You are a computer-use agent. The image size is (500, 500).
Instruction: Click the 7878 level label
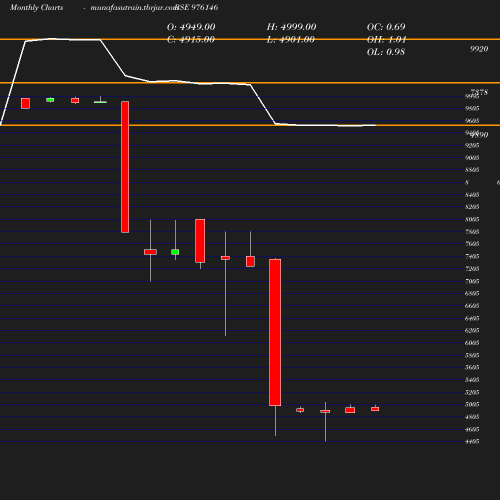pos(479,92)
